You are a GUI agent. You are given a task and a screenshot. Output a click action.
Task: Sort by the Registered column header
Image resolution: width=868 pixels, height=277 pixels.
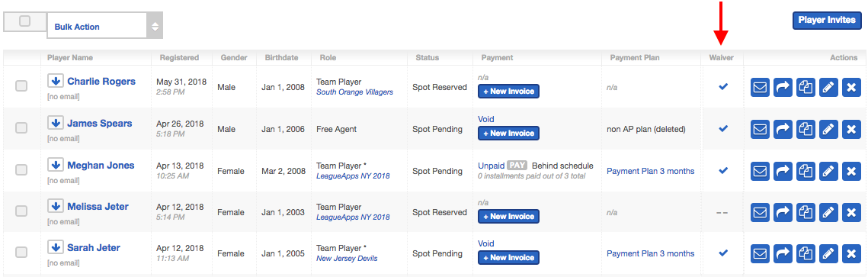(x=179, y=57)
